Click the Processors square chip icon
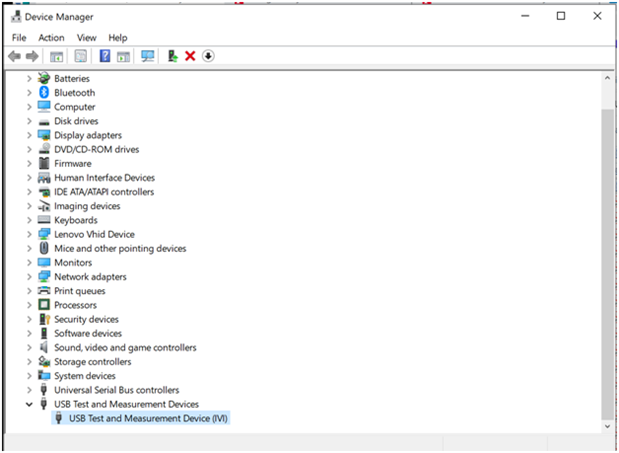 (x=44, y=305)
